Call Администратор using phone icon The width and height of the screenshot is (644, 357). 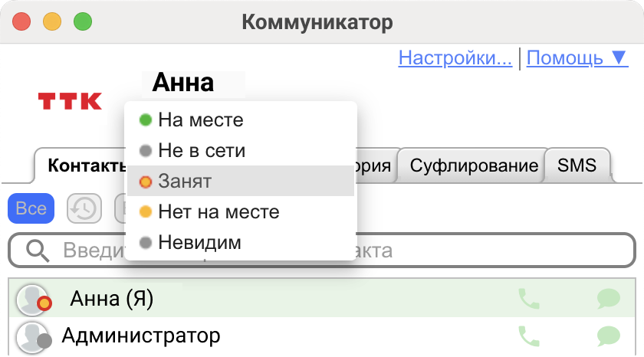point(529,336)
